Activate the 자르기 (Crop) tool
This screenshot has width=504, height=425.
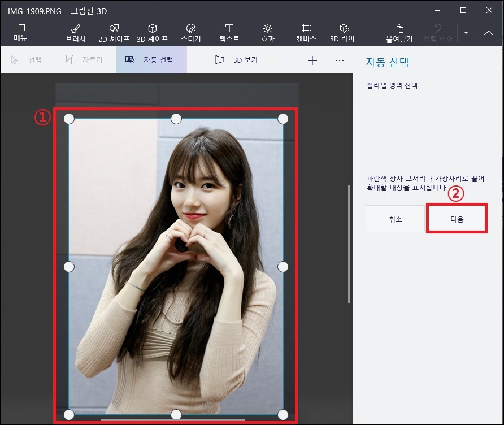pos(84,60)
